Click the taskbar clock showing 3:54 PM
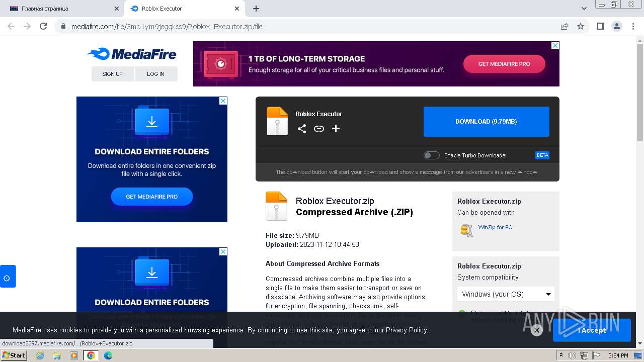This screenshot has width=644, height=362. [x=618, y=355]
